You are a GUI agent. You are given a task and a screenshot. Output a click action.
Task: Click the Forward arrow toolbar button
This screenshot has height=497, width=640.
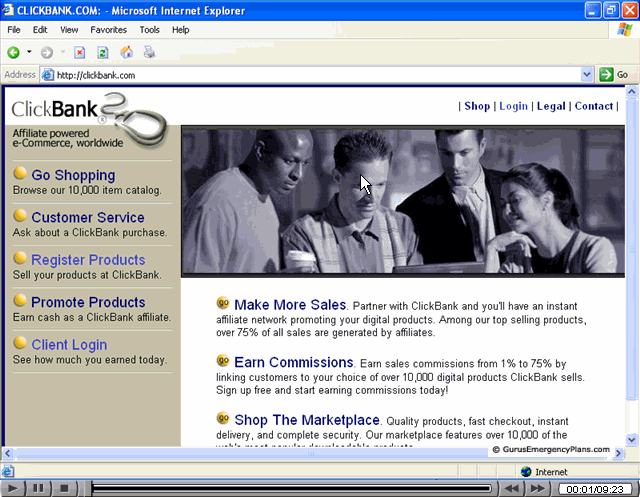47,53
